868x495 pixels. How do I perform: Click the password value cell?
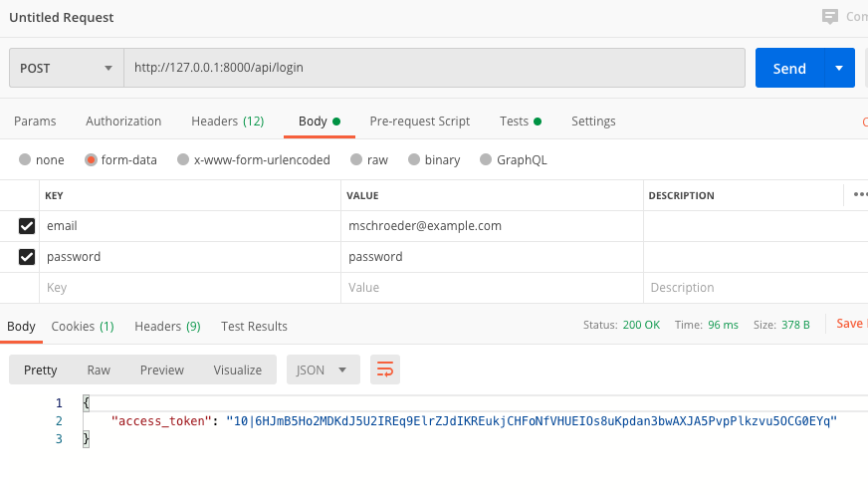point(492,257)
